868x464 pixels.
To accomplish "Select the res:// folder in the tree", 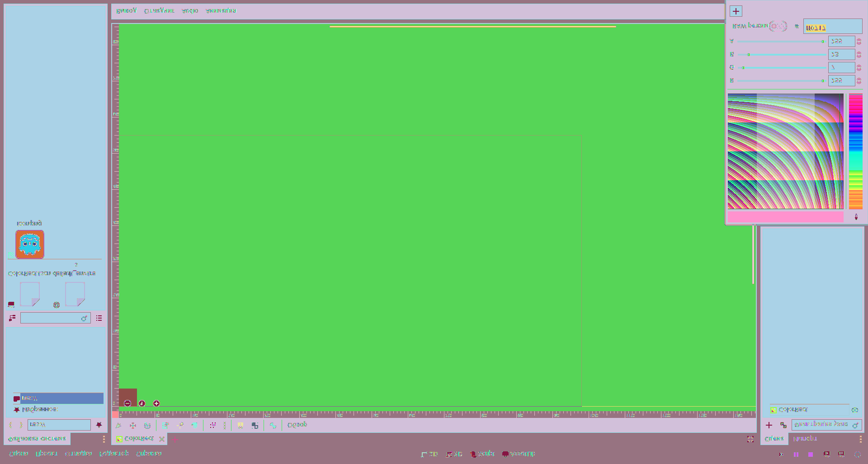I will click(58, 398).
